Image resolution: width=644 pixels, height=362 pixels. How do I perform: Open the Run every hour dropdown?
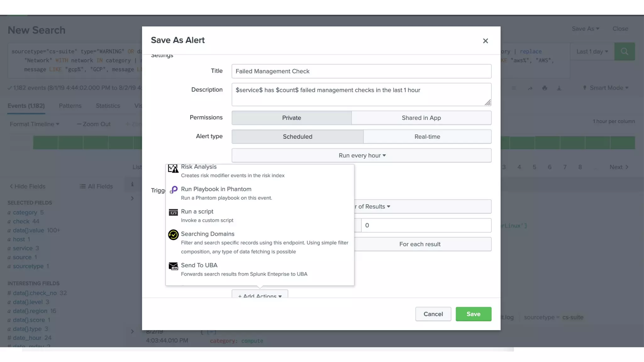(362, 156)
